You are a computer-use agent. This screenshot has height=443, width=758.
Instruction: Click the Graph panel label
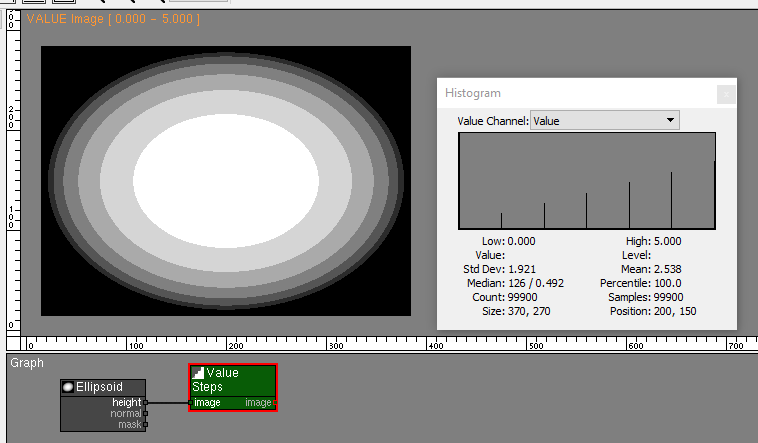point(27,363)
